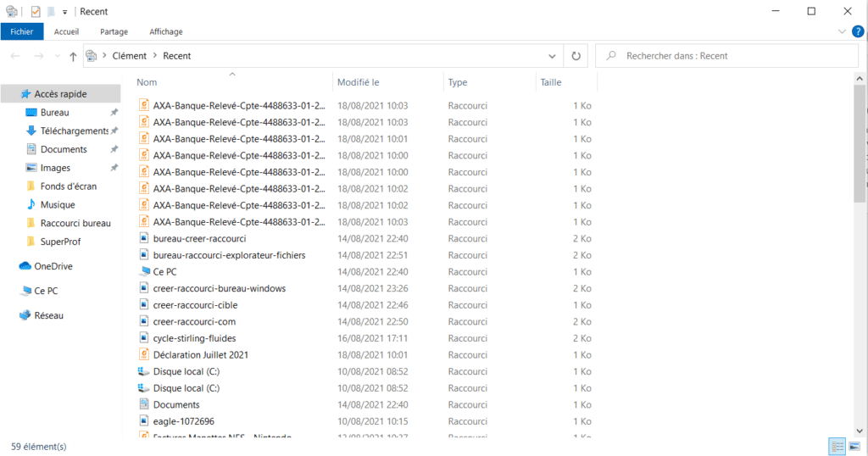Click the refresh button beside address bar
868x456 pixels.
coord(576,56)
